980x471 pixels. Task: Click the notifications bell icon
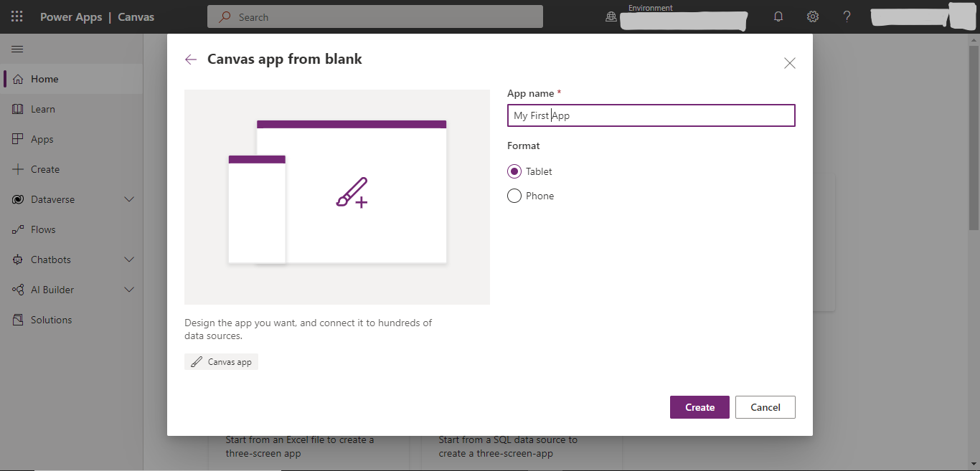tap(778, 16)
